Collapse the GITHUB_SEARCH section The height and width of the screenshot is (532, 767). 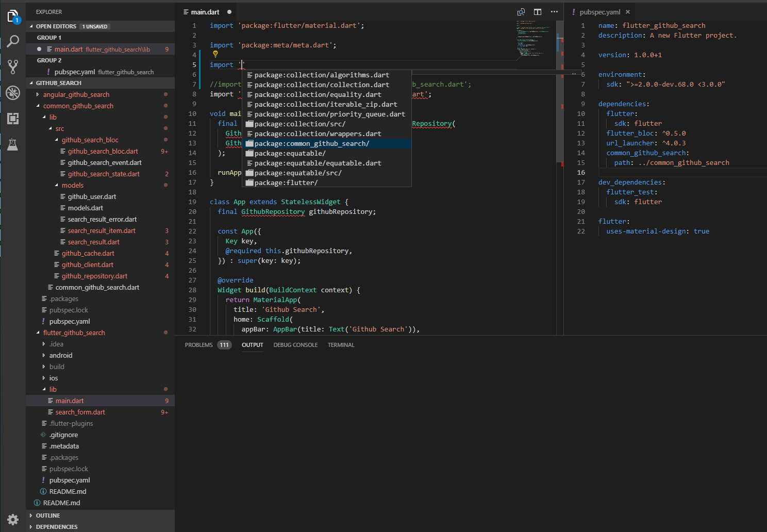31,83
